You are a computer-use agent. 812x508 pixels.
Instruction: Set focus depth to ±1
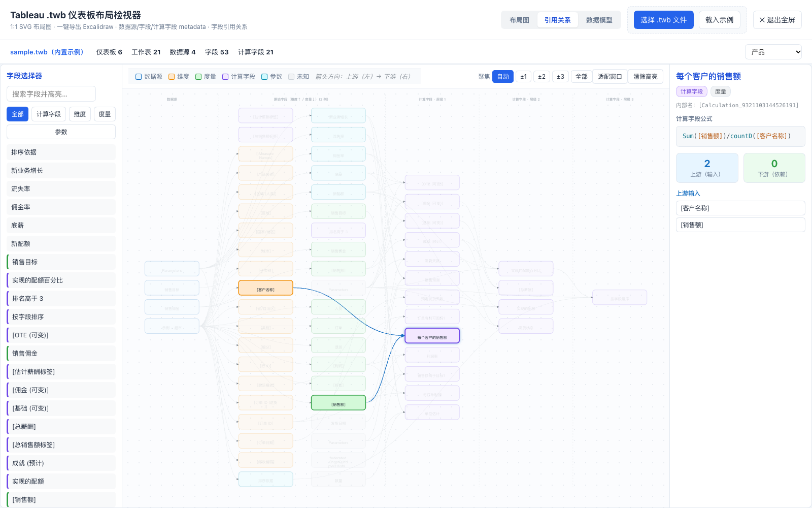(523, 77)
